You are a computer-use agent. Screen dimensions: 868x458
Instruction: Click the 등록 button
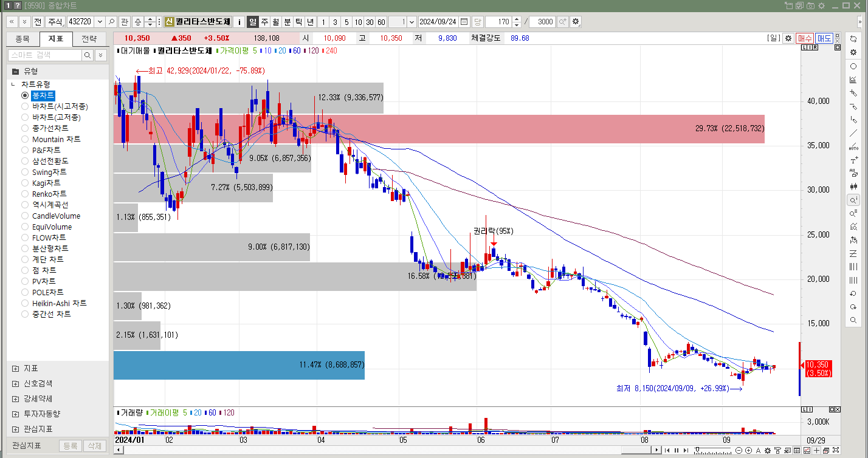point(70,446)
